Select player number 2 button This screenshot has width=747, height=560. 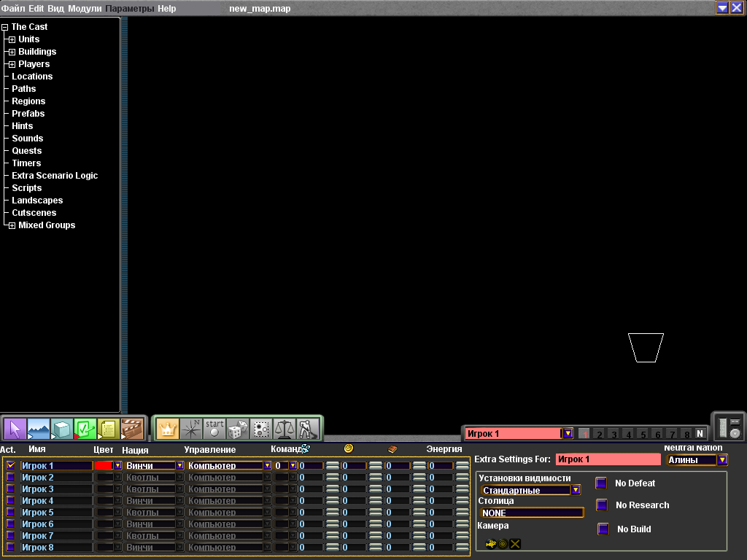point(600,434)
